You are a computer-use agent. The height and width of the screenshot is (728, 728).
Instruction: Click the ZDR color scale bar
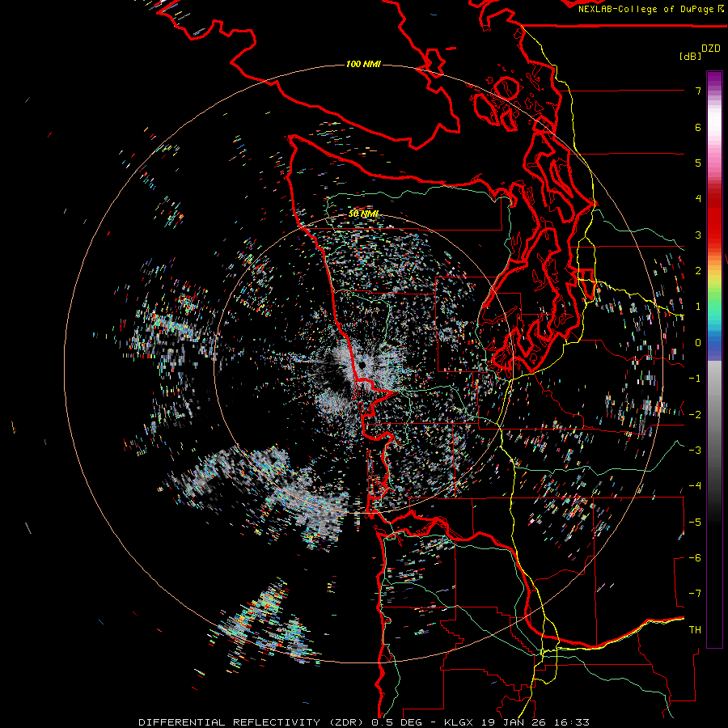pos(714,359)
